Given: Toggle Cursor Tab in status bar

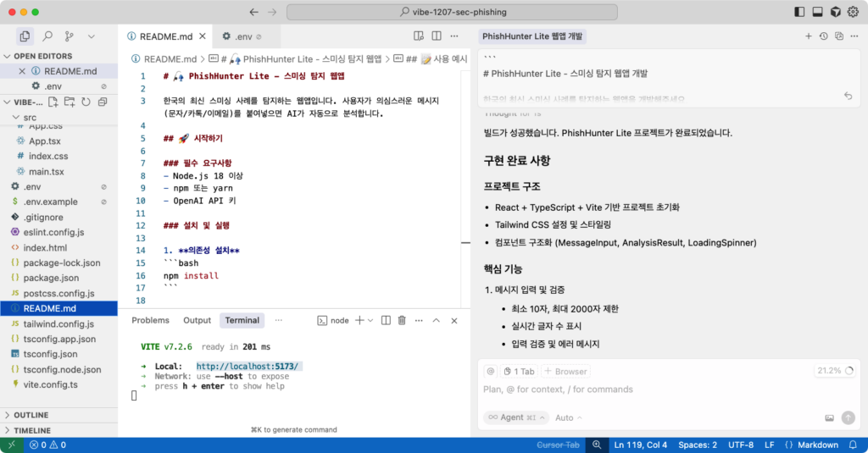Looking at the screenshot, I should tap(558, 445).
